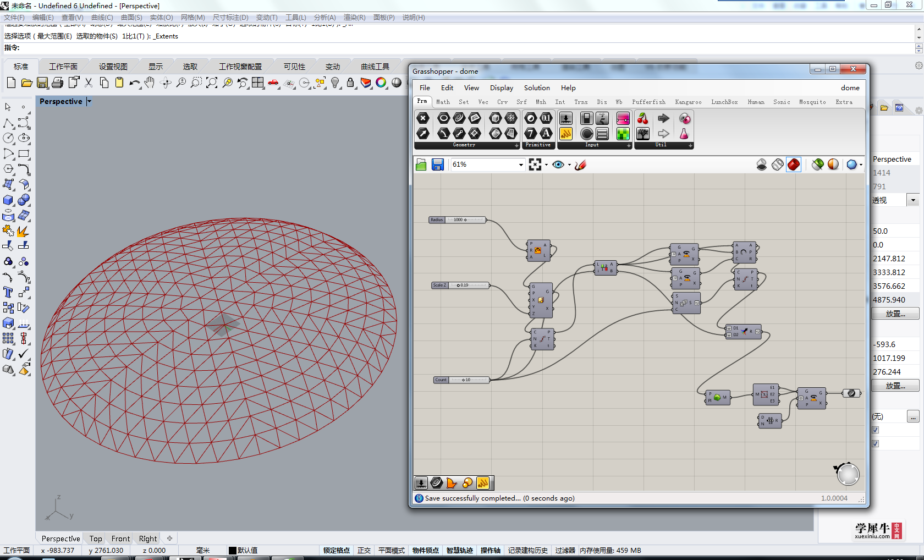Image resolution: width=924 pixels, height=560 pixels.
Task: Click the Cut scissors icon
Action: (x=89, y=83)
